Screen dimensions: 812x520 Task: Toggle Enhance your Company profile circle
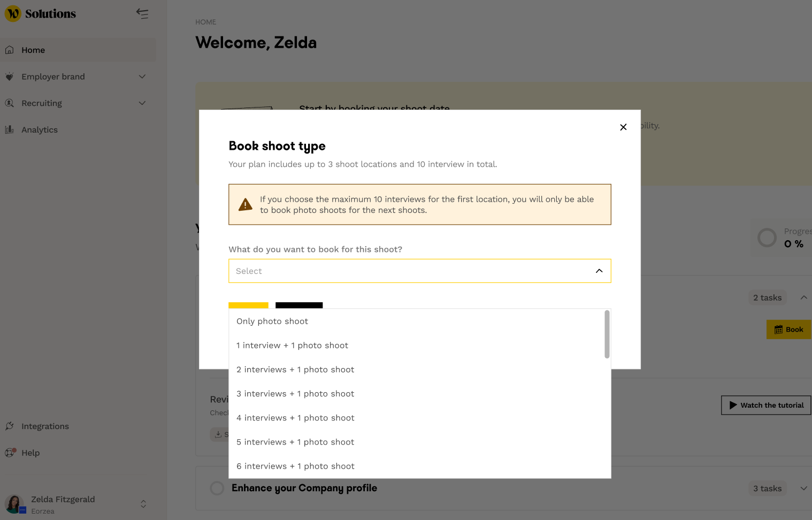pyautogui.click(x=217, y=488)
